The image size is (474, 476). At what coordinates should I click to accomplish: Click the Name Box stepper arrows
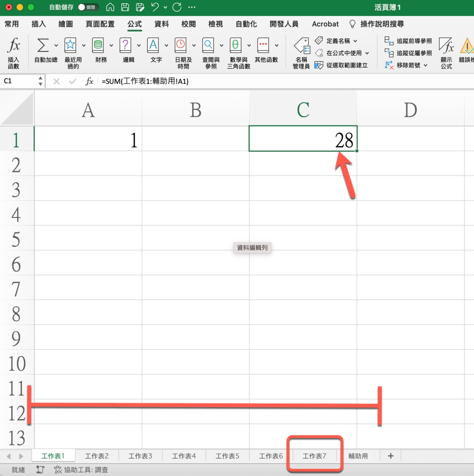(x=40, y=81)
